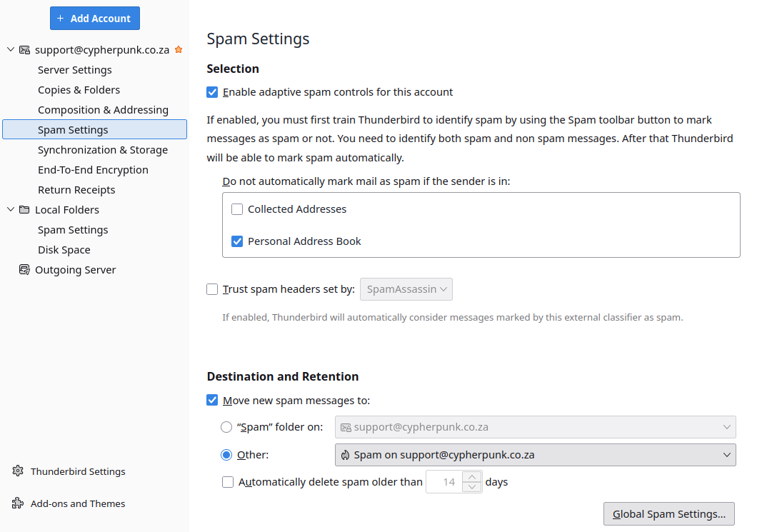Open Composition & Addressing settings
757x532 pixels.
coord(103,109)
